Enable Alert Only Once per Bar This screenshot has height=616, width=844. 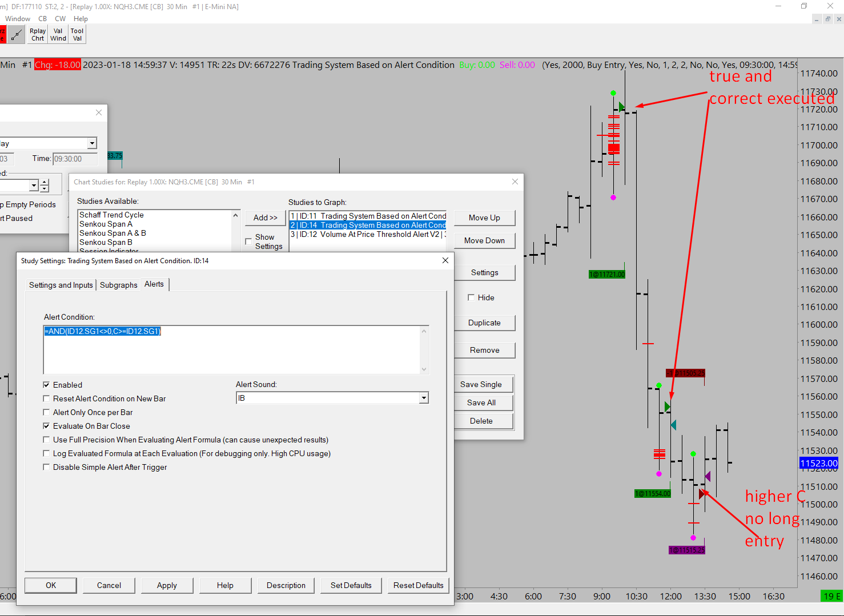click(x=47, y=412)
